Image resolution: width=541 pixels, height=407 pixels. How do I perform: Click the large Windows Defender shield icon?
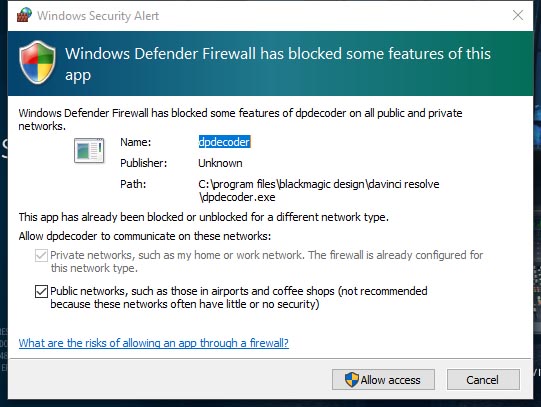[x=37, y=62]
